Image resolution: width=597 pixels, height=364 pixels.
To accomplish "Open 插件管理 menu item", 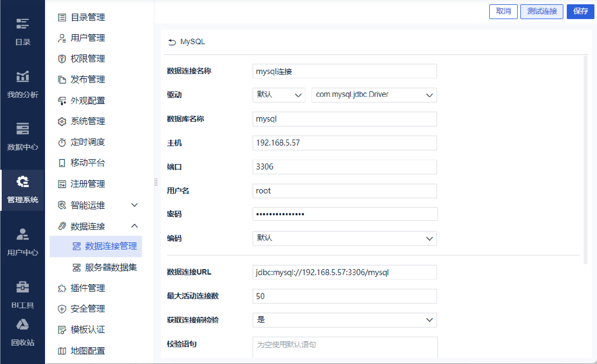I will 88,288.
